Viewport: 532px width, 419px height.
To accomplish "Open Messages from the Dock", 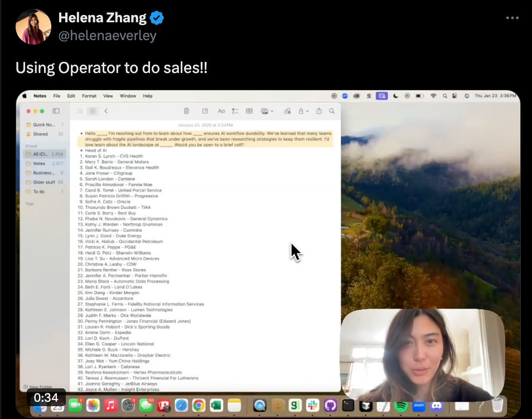I will 146,406.
